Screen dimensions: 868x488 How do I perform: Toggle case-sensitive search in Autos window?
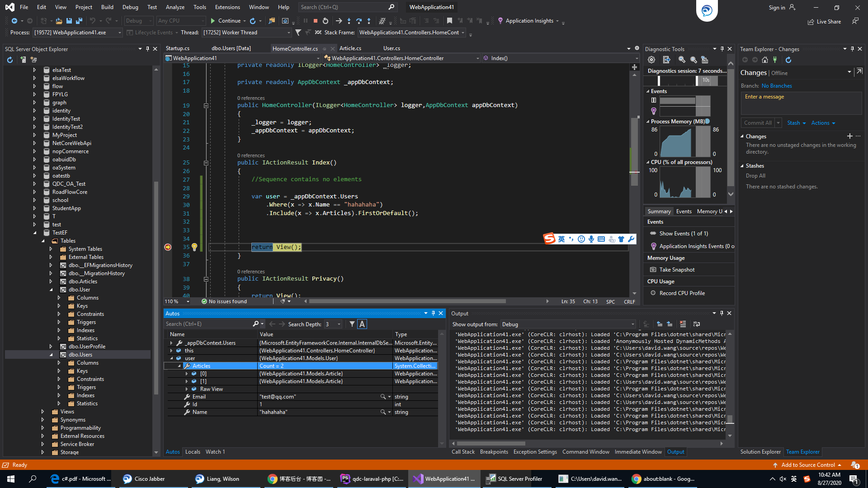coord(362,324)
